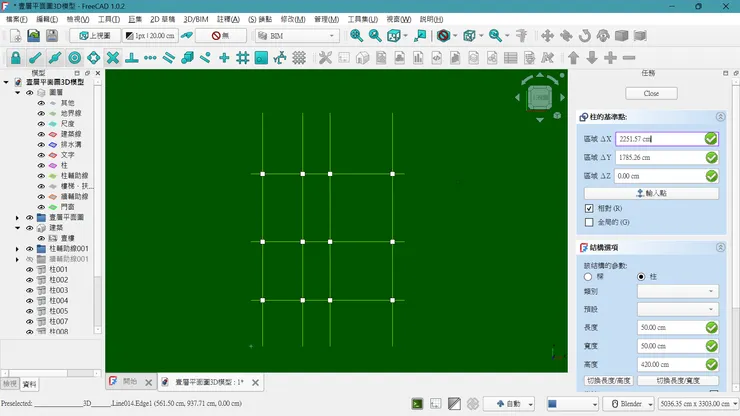Click the move up arrow icon
This screenshot has width=740, height=416.
tap(573, 58)
